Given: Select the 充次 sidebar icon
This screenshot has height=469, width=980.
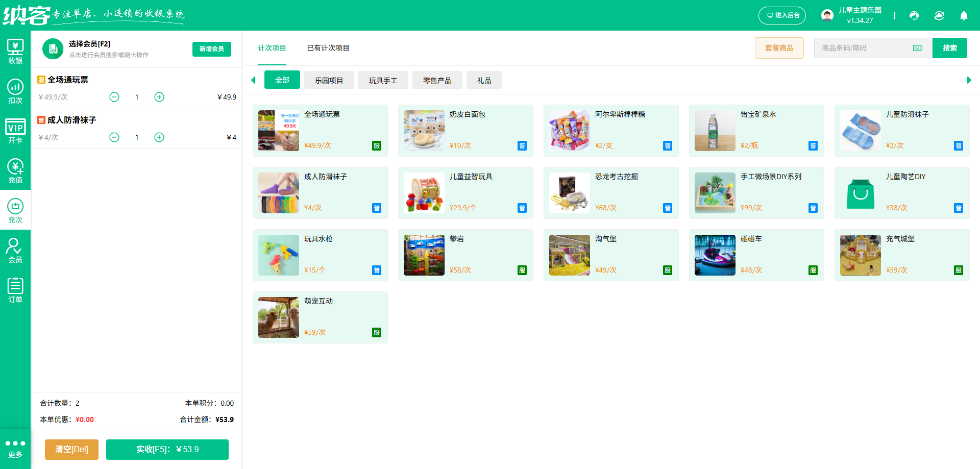Looking at the screenshot, I should [x=15, y=209].
